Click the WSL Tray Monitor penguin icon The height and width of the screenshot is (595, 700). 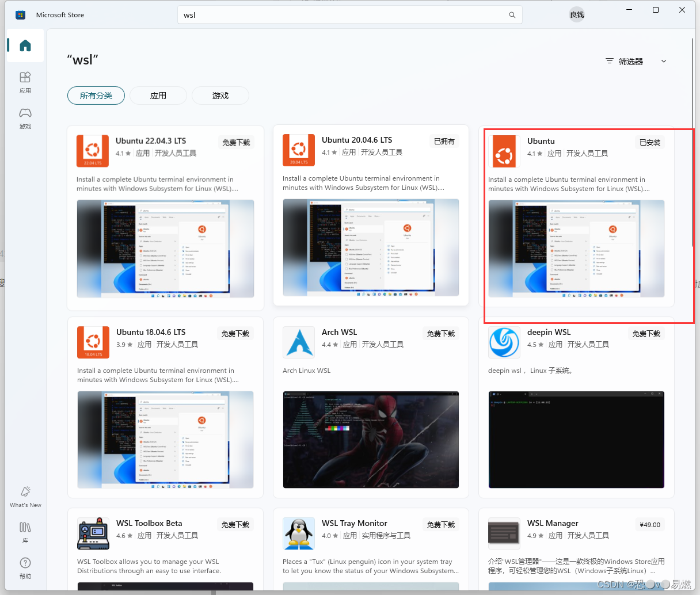tap(299, 533)
